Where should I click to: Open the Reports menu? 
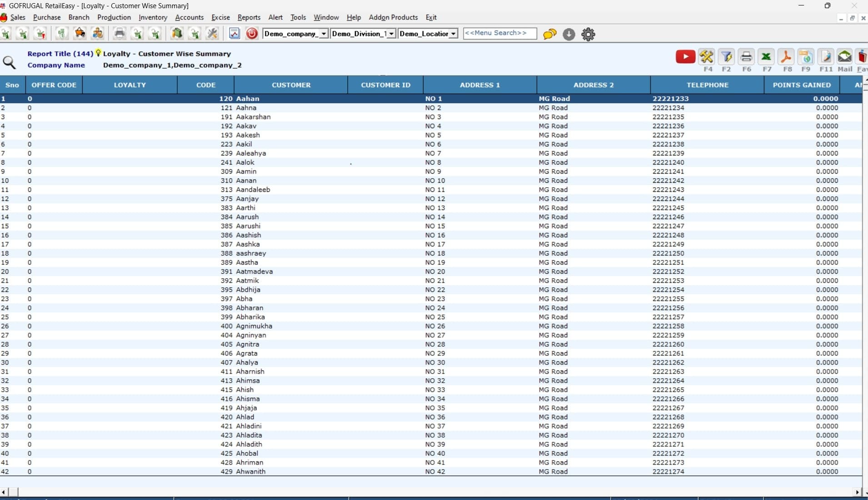249,17
